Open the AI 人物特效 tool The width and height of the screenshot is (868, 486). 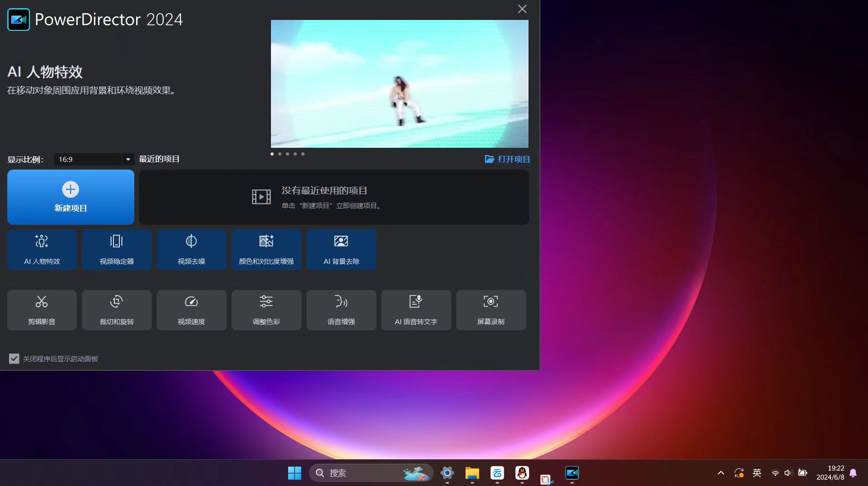click(42, 250)
